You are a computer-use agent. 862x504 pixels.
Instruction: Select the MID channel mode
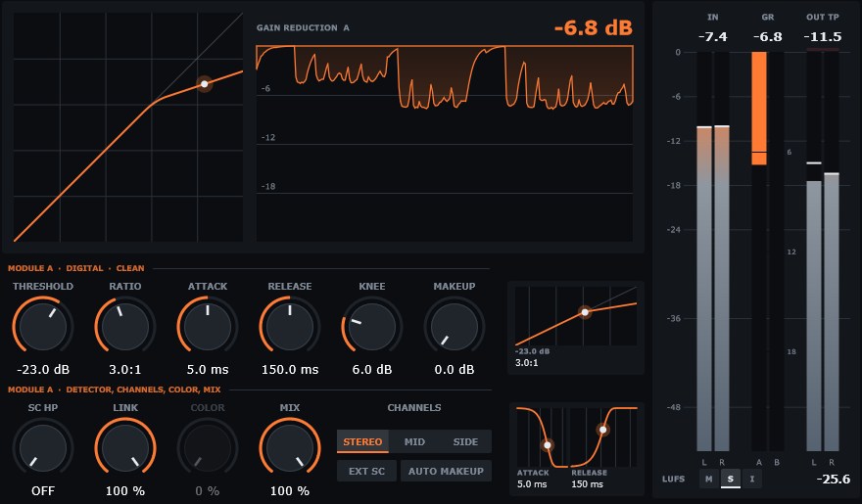414,441
